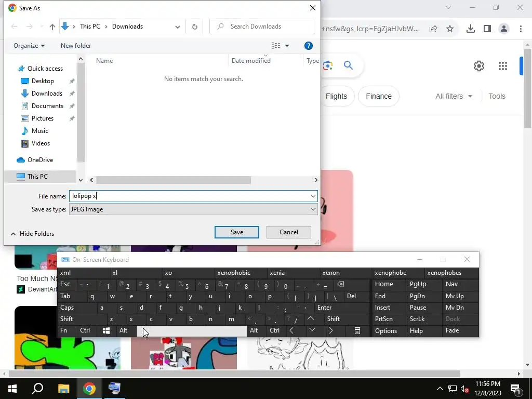Image resolution: width=532 pixels, height=399 pixels.
Task: Select OneDrive in navigation pane
Action: point(40,160)
